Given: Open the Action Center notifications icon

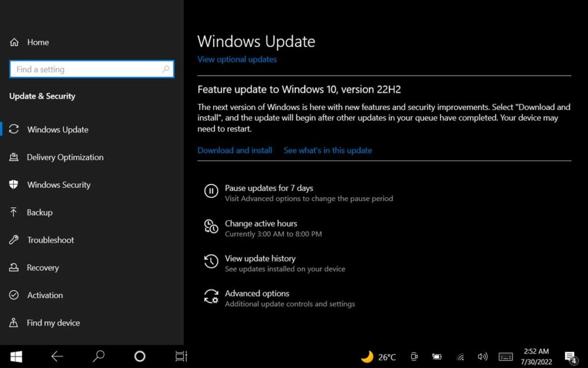Looking at the screenshot, I should coord(570,357).
